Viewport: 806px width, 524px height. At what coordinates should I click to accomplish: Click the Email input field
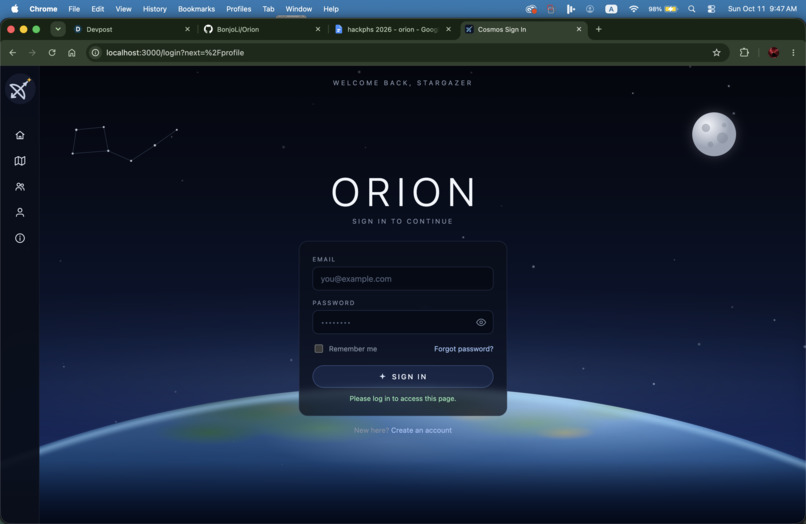point(402,279)
